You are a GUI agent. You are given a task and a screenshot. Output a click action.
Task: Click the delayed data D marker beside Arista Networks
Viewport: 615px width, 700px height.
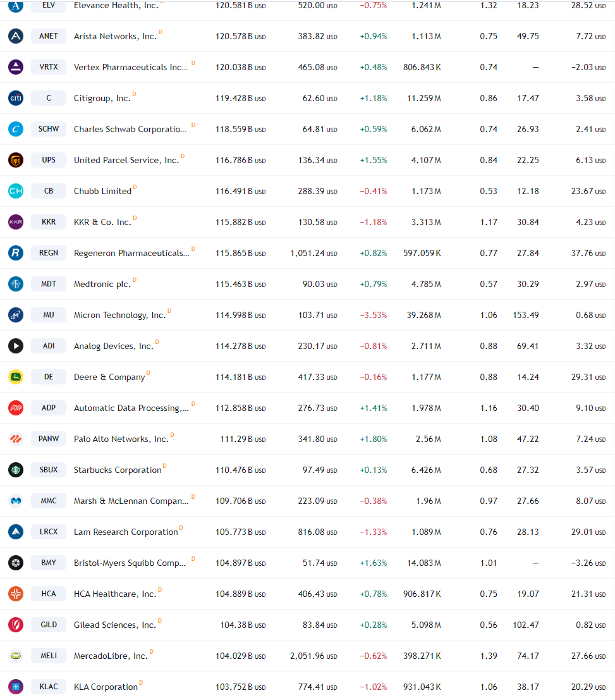(x=160, y=32)
